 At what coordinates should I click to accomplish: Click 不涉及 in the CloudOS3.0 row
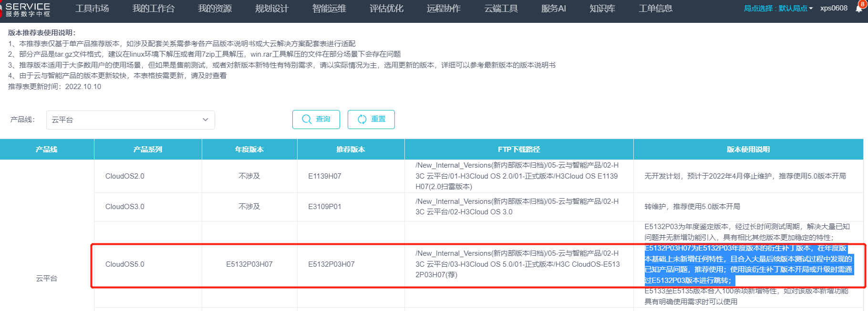[x=249, y=207]
